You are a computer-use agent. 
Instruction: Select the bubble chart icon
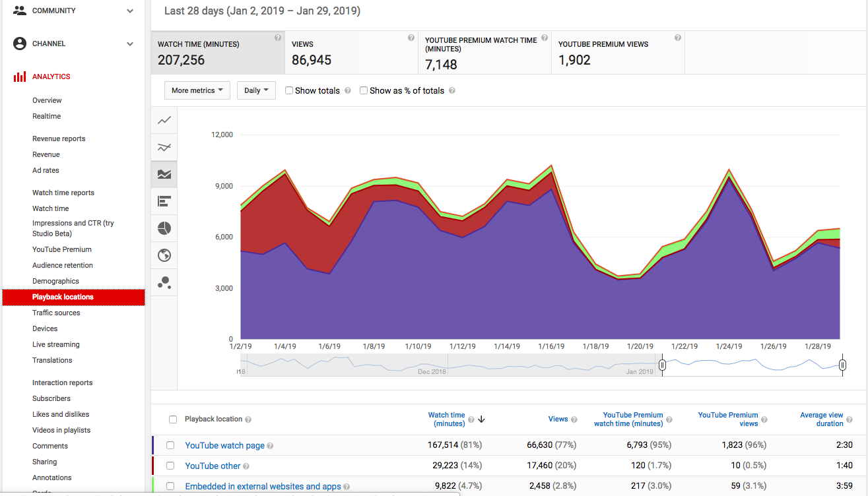[x=164, y=282]
